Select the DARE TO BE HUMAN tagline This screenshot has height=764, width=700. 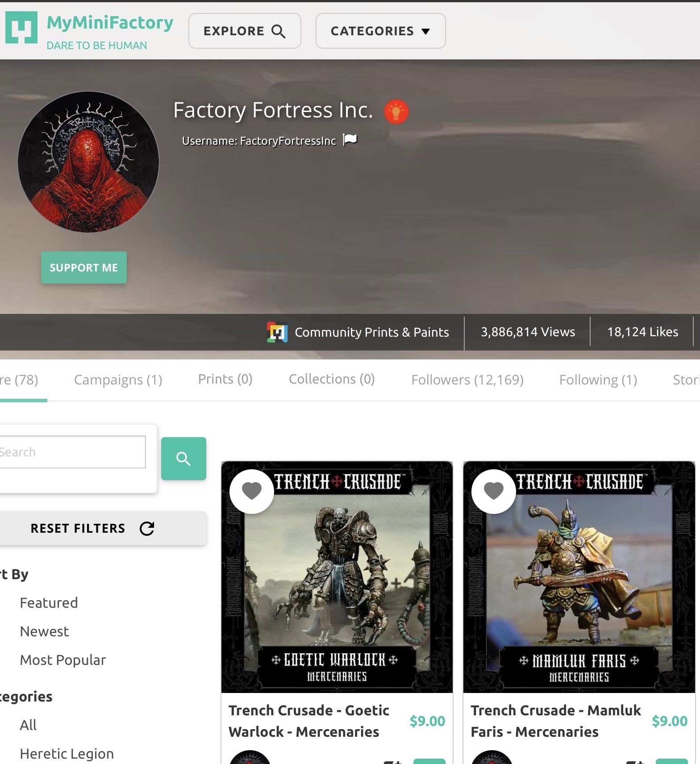pos(97,46)
